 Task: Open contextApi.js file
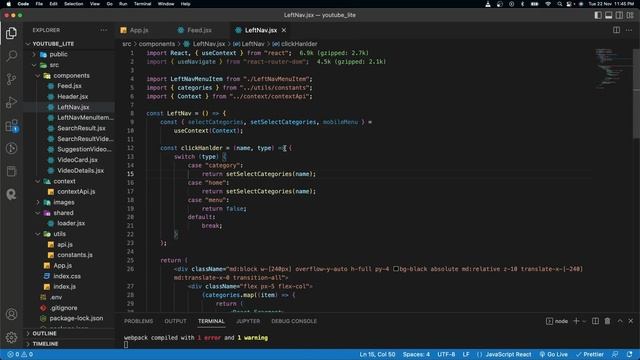(x=76, y=192)
